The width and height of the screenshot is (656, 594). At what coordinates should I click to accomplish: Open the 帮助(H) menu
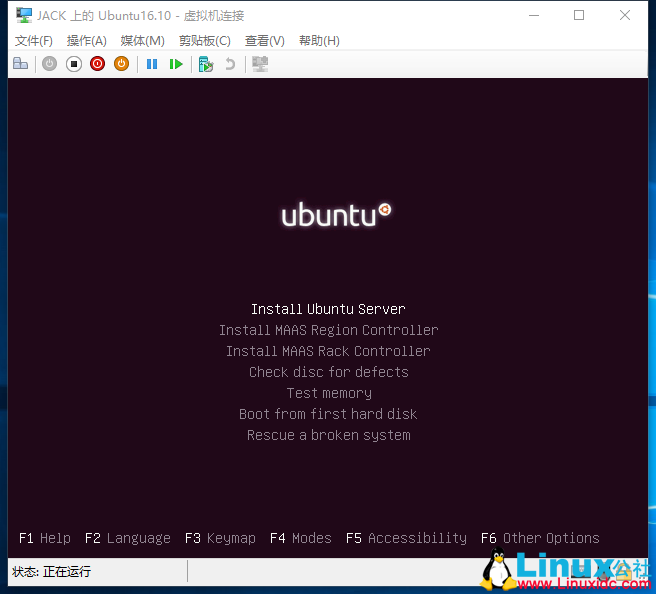pyautogui.click(x=319, y=41)
